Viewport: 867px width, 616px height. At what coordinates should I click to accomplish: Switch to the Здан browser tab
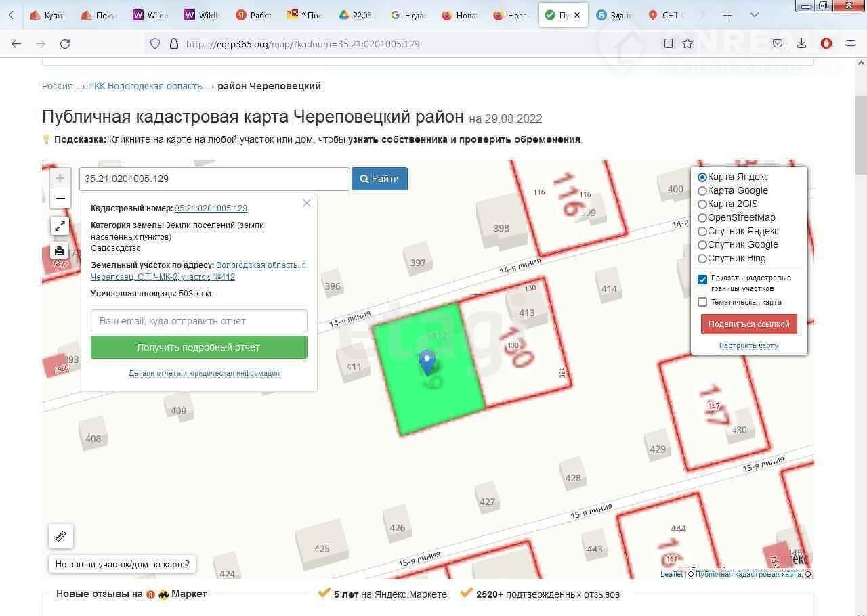(x=613, y=15)
